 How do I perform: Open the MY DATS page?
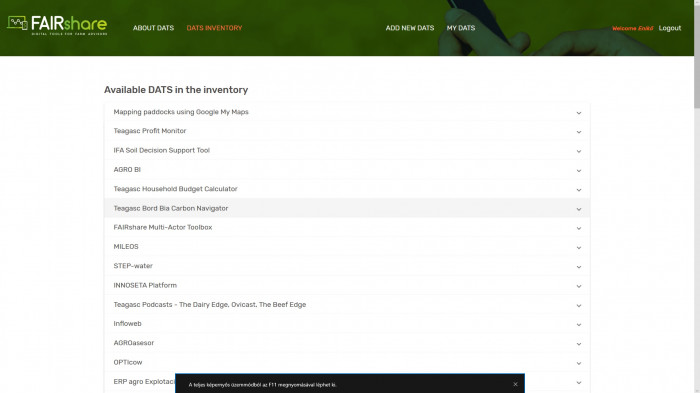461,28
